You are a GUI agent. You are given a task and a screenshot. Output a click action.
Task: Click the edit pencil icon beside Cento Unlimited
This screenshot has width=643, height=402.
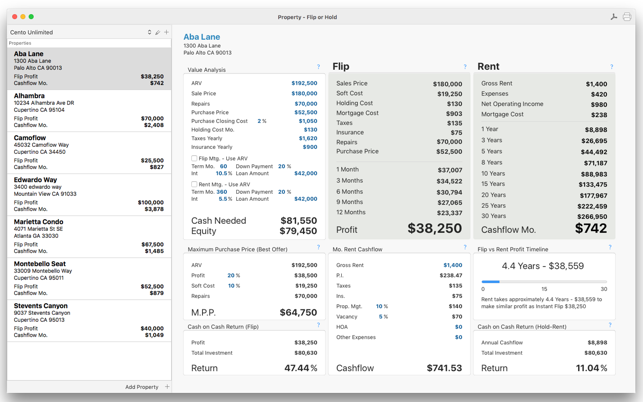pyautogui.click(x=157, y=32)
